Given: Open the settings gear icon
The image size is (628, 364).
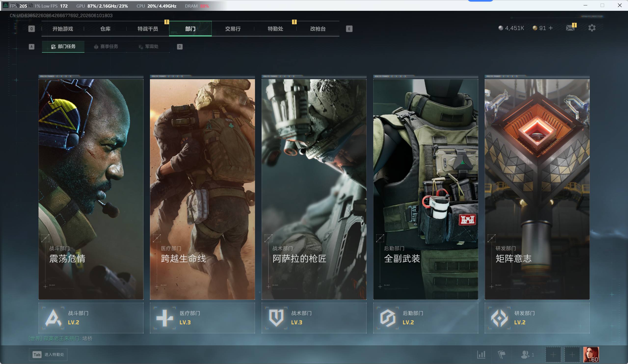Looking at the screenshot, I should (x=592, y=28).
